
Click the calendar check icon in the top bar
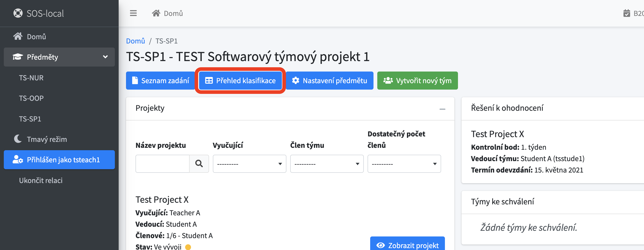click(627, 13)
